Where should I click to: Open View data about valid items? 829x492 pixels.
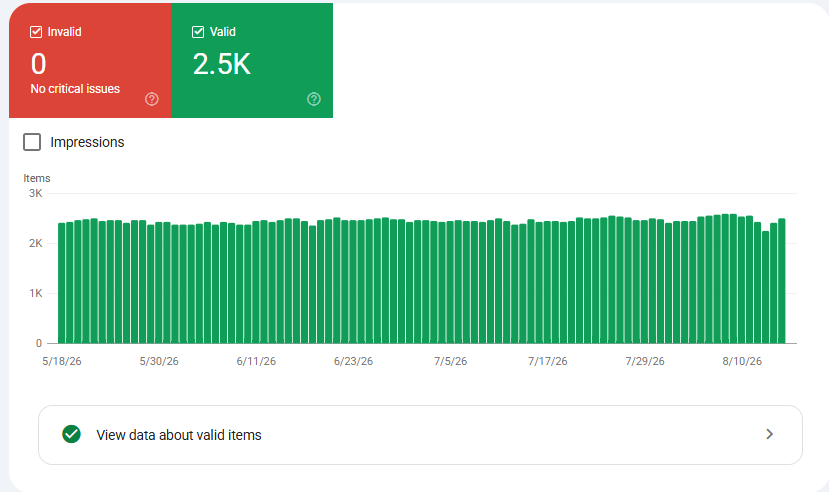(x=420, y=435)
